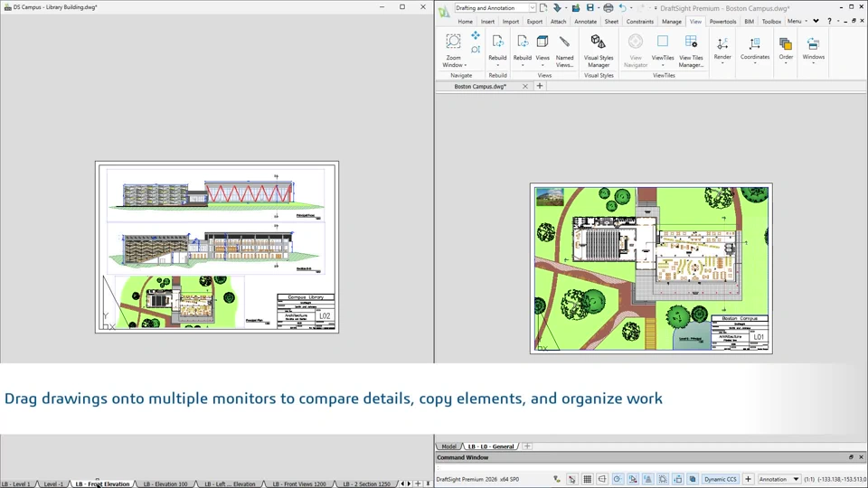Toggle Dynamic CCS in the status bar
868x488 pixels.
(721, 479)
